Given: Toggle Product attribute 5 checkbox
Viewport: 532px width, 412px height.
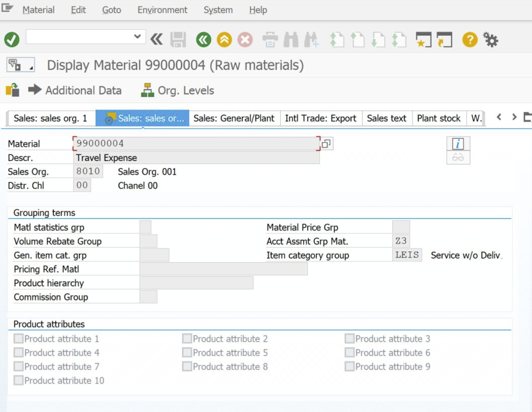Looking at the screenshot, I should click(x=187, y=353).
